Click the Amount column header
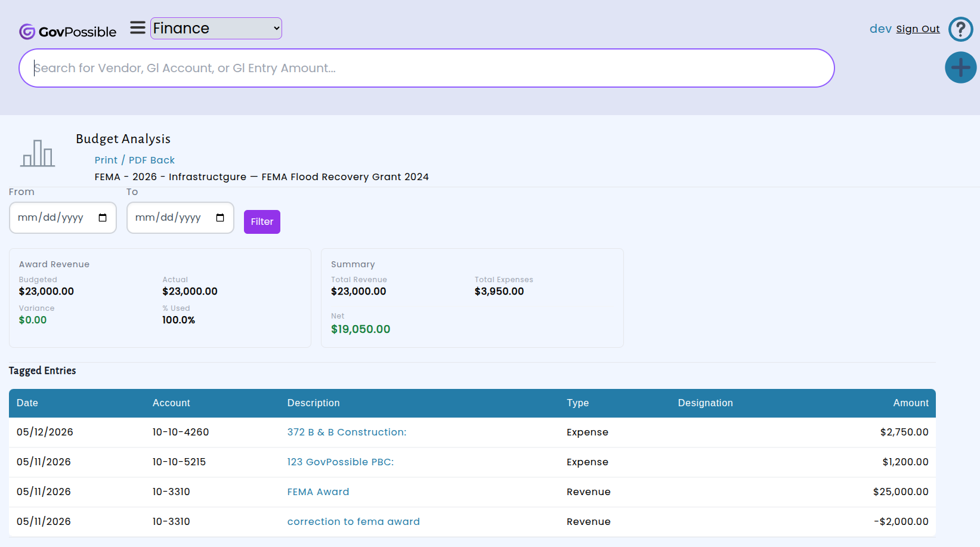Screen dimensions: 980x547 [x=910, y=403]
